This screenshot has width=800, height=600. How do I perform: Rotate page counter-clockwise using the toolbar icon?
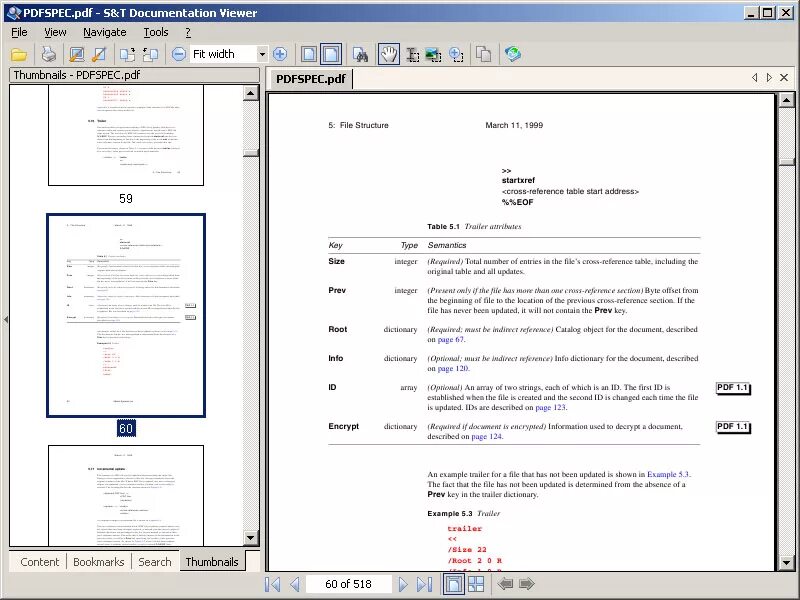coord(151,54)
